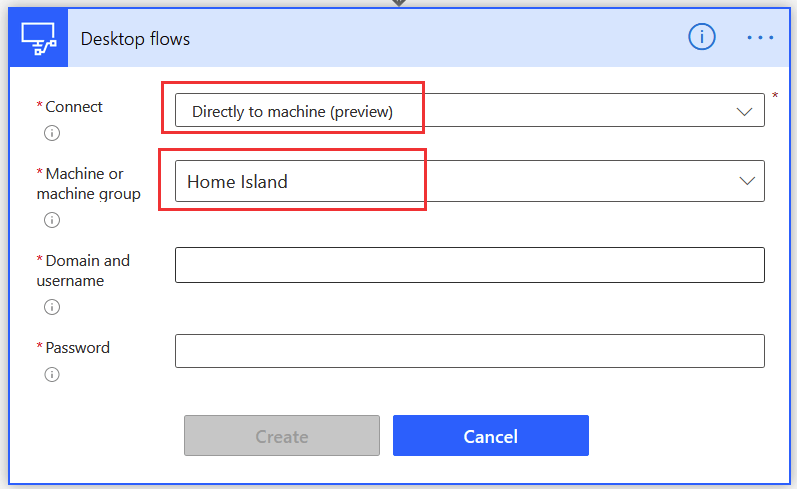Image resolution: width=797 pixels, height=489 pixels.
Task: Click the Domain and username label
Action: pos(83,270)
